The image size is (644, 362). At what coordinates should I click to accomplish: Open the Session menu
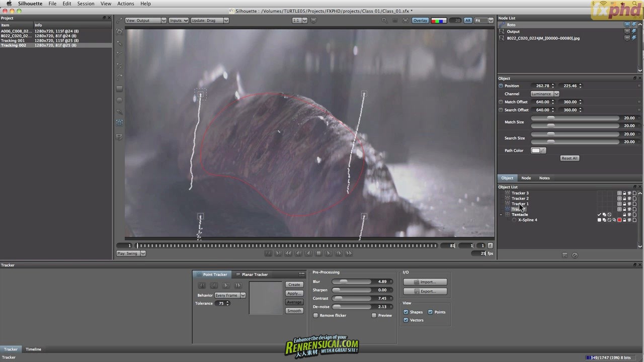pos(86,4)
